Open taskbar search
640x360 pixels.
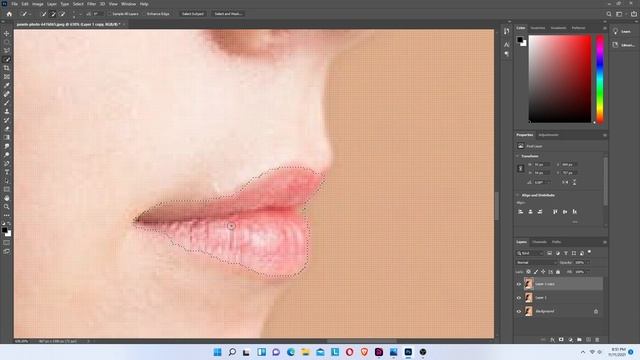(x=232, y=352)
